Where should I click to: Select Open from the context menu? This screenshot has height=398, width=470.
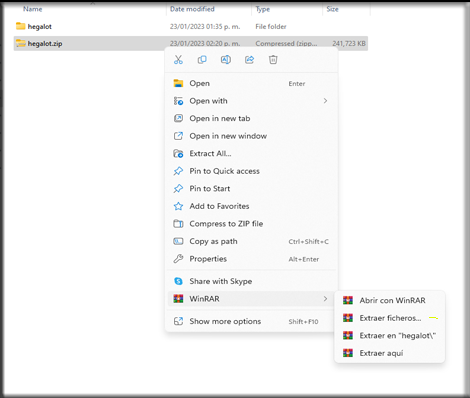point(251,83)
